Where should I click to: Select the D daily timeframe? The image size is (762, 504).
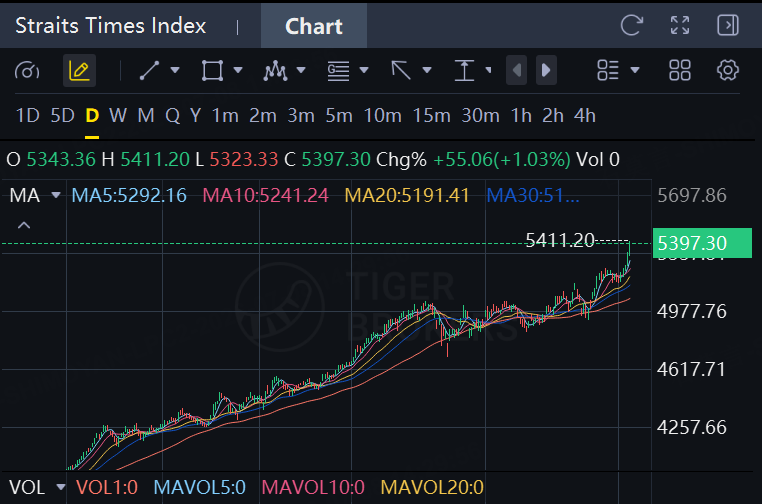pyautogui.click(x=92, y=116)
